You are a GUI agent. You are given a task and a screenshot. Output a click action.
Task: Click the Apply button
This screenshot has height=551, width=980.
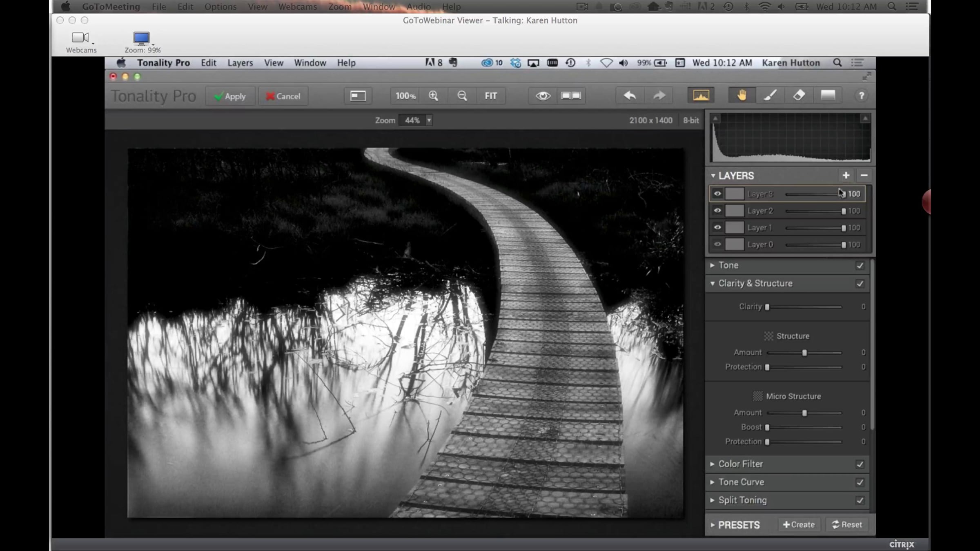click(x=230, y=96)
